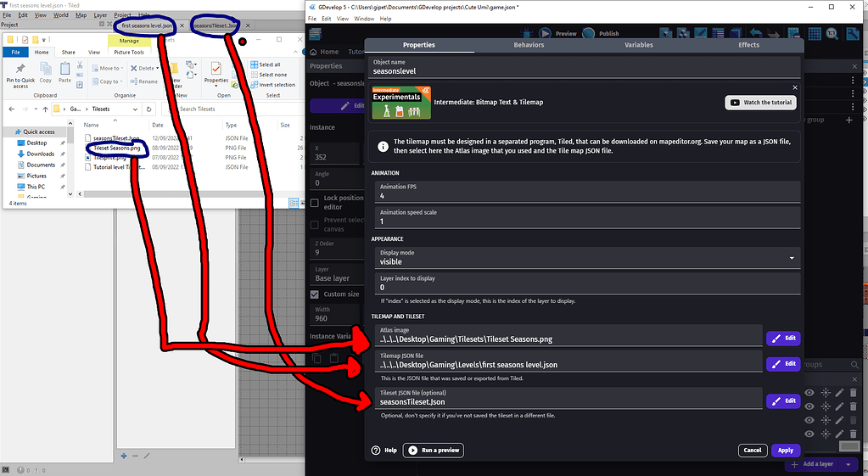Select Tileset Seasons.png file in Explorer
Viewport: 868px width, 476px height.
pos(117,148)
